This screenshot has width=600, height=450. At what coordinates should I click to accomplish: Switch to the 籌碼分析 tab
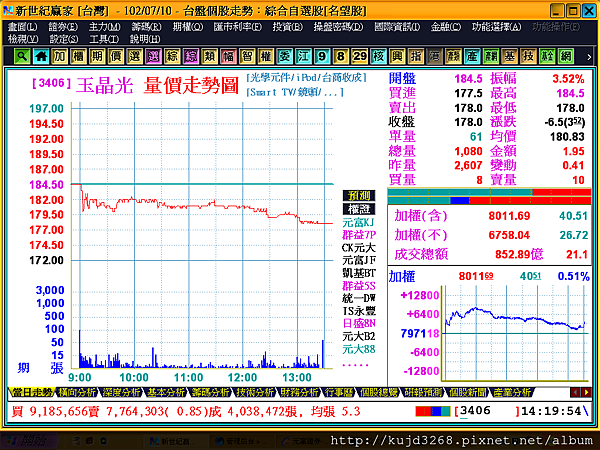pos(210,392)
